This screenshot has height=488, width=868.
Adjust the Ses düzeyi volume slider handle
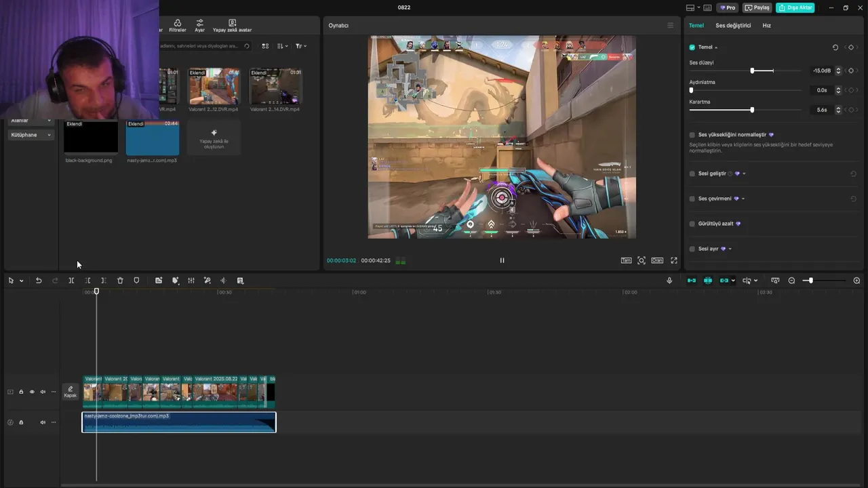point(752,70)
